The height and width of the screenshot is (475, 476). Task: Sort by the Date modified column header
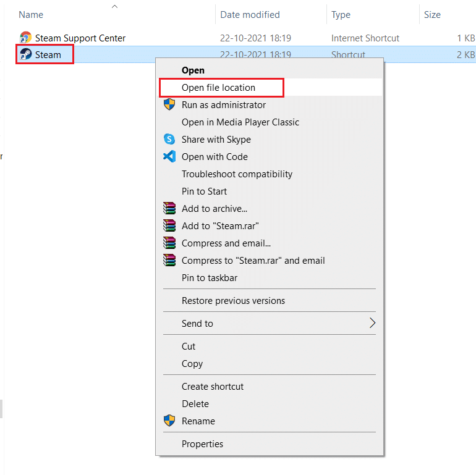click(250, 15)
